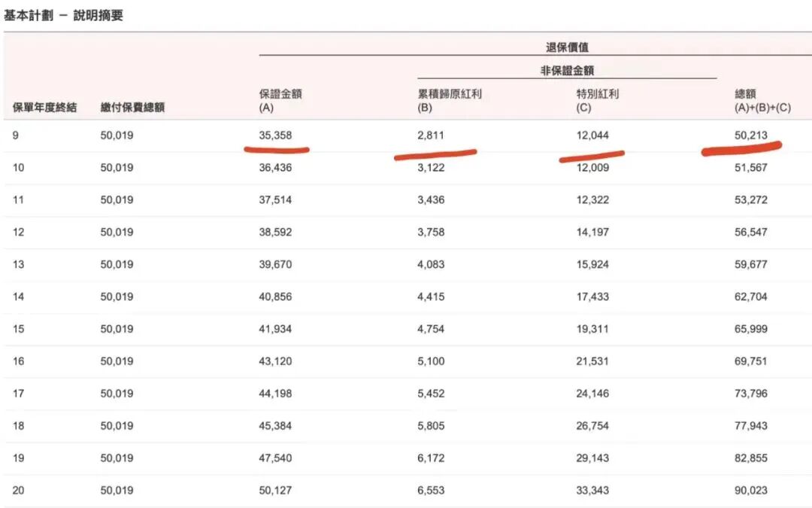Click total value 77,943

(x=751, y=425)
